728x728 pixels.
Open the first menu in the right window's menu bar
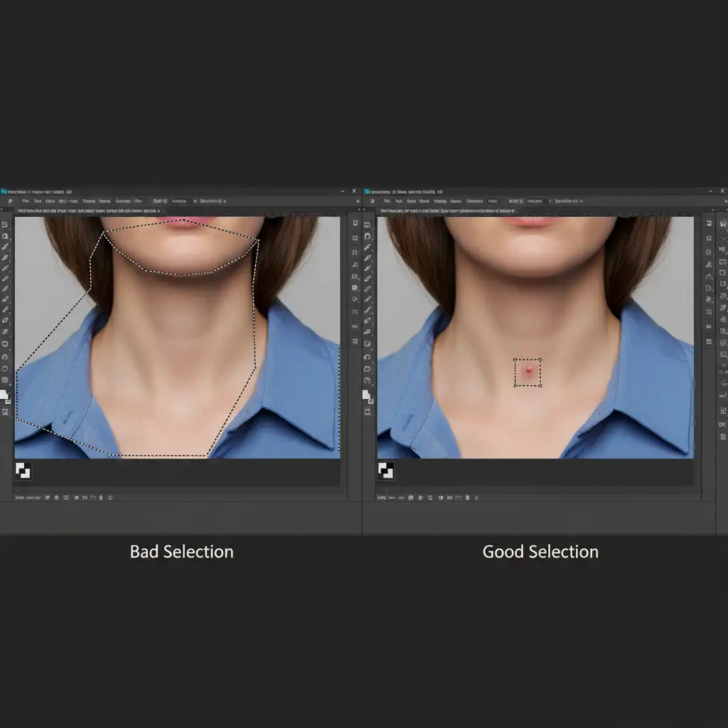[388, 201]
